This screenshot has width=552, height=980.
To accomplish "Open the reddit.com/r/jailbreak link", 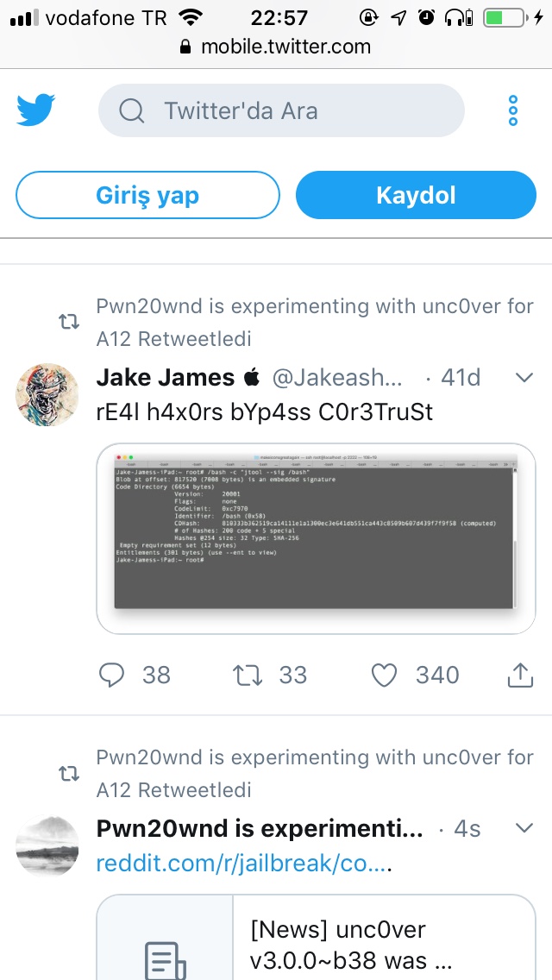I will pos(243,863).
